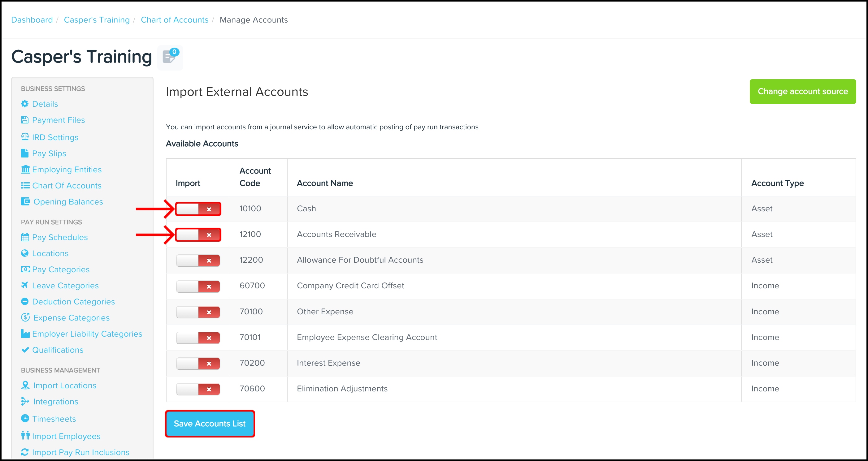Click the Pay Schedules calendar icon

[x=25, y=237]
